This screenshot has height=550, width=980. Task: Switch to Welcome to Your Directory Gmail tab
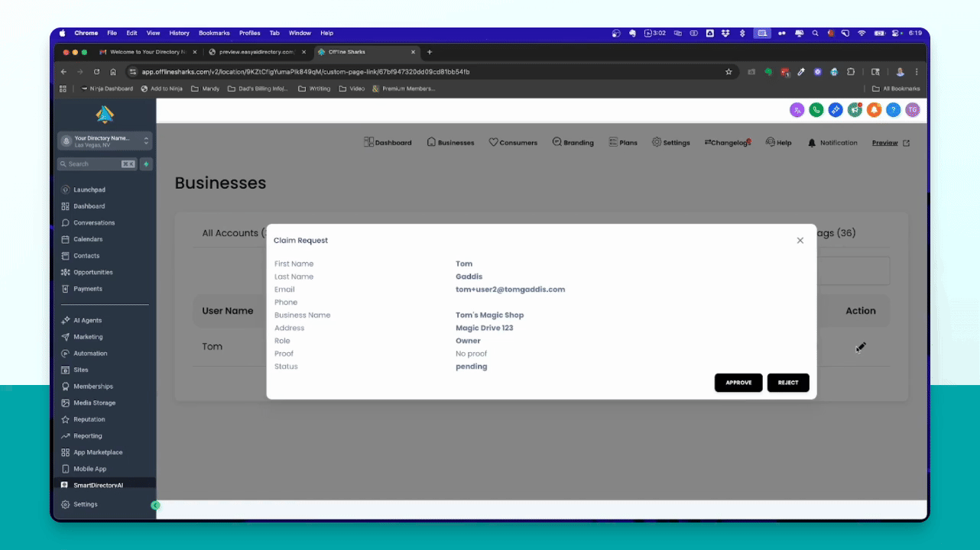(x=148, y=52)
